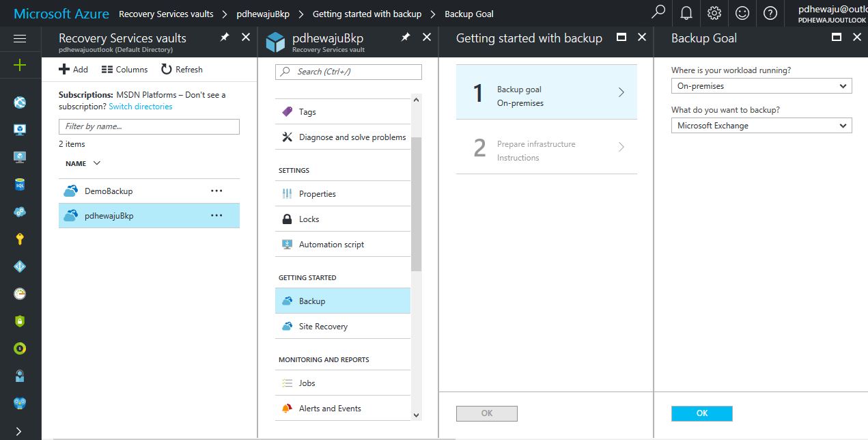Click Getting started with backup breadcrumb

click(367, 14)
